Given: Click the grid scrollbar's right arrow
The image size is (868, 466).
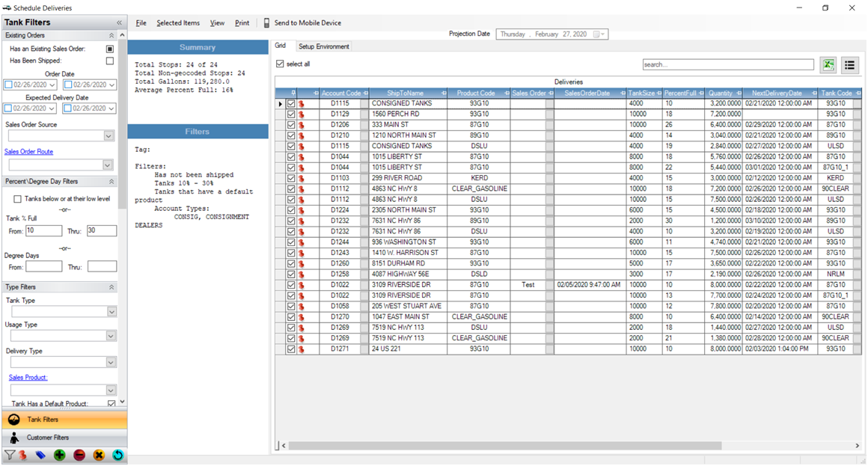Looking at the screenshot, I should [x=857, y=446].
